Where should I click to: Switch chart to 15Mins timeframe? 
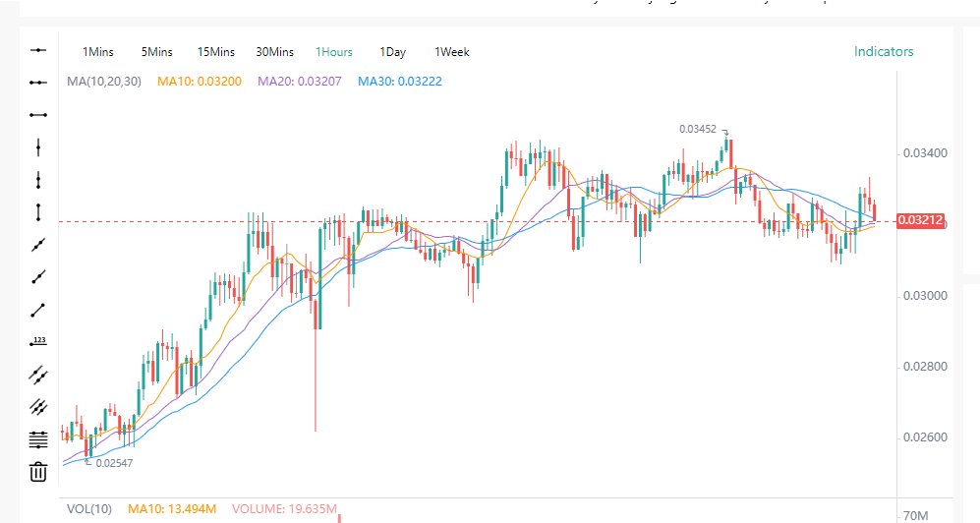point(215,52)
